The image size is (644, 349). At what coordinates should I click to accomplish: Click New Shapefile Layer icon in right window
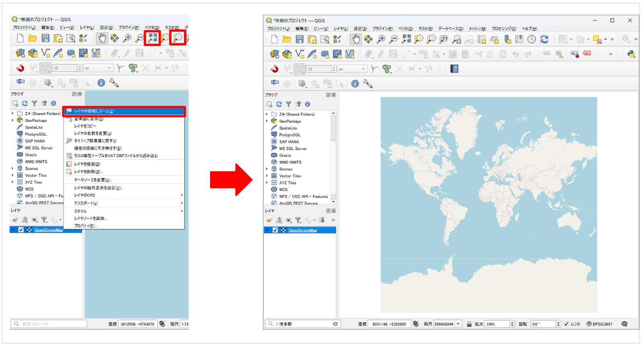coord(300,54)
